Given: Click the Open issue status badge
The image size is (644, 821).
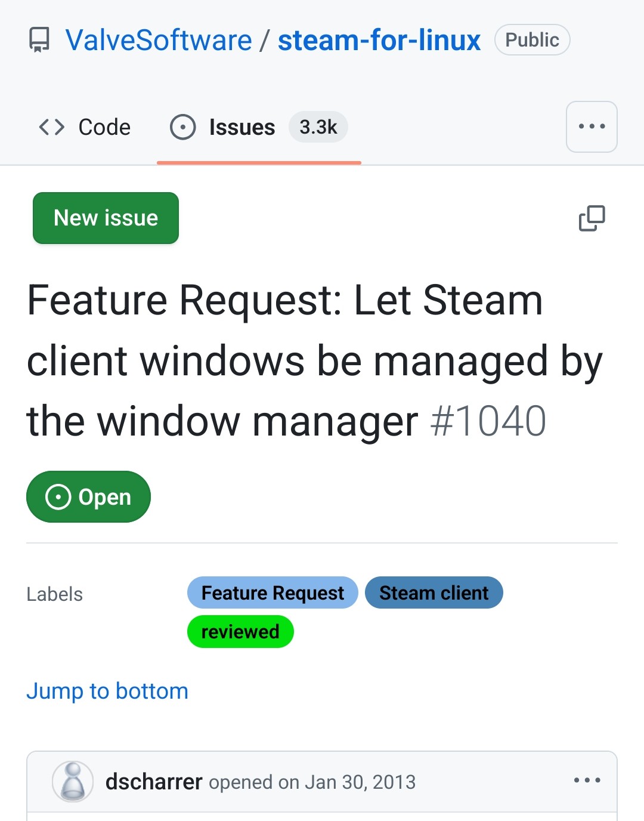Looking at the screenshot, I should click(x=88, y=496).
